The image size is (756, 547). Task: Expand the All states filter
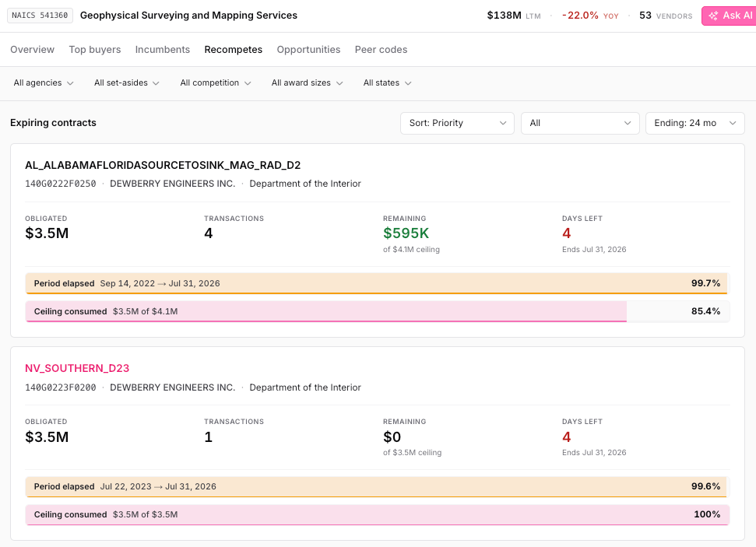coord(387,83)
